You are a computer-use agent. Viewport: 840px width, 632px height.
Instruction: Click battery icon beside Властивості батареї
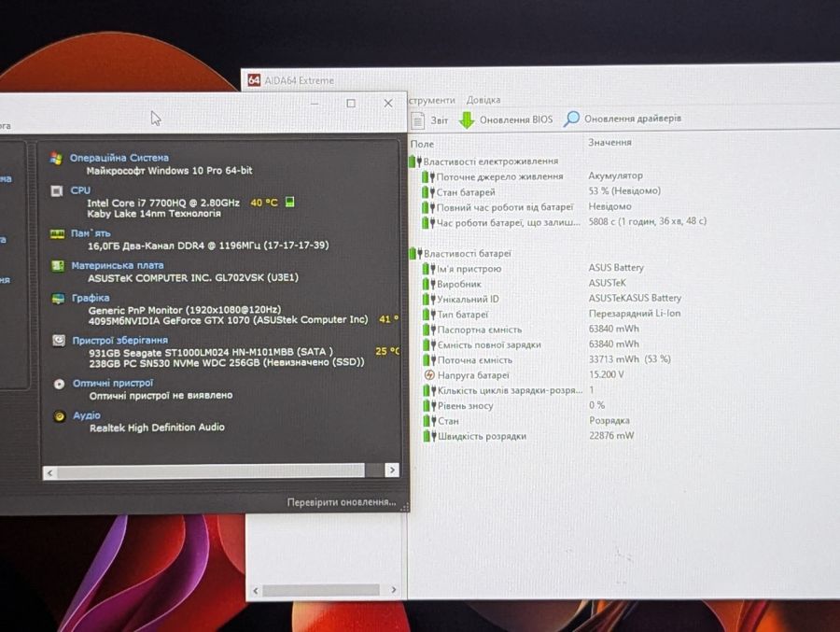[x=415, y=254]
